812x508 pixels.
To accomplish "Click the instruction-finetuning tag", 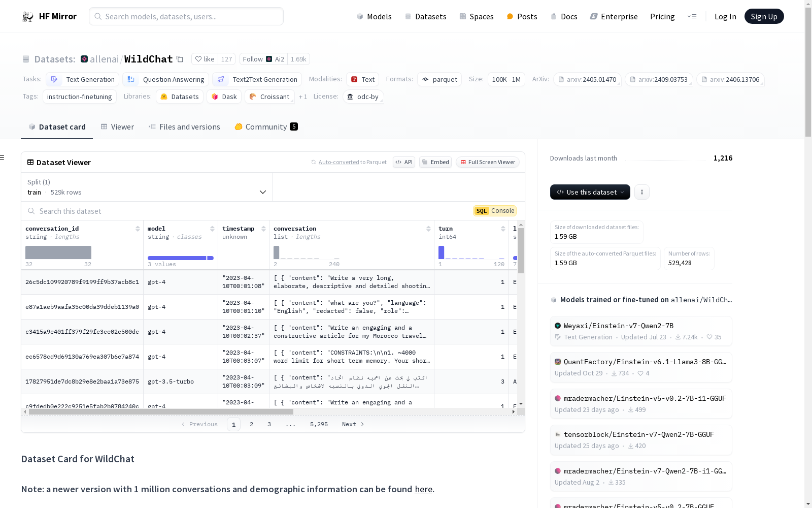I will click(80, 97).
